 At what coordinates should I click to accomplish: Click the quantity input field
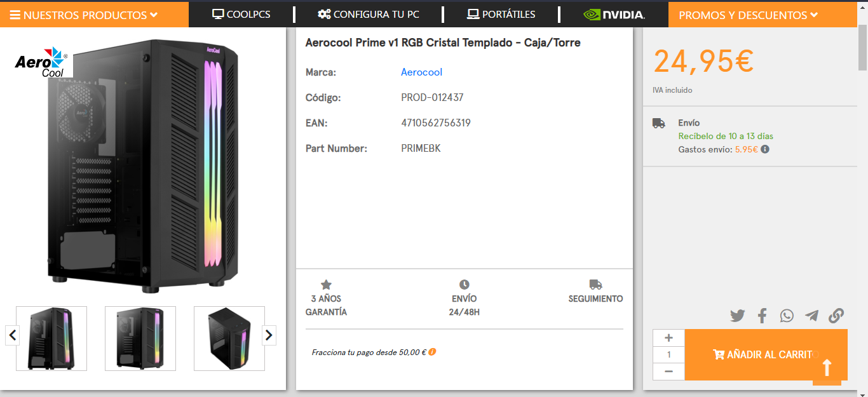pyautogui.click(x=668, y=354)
